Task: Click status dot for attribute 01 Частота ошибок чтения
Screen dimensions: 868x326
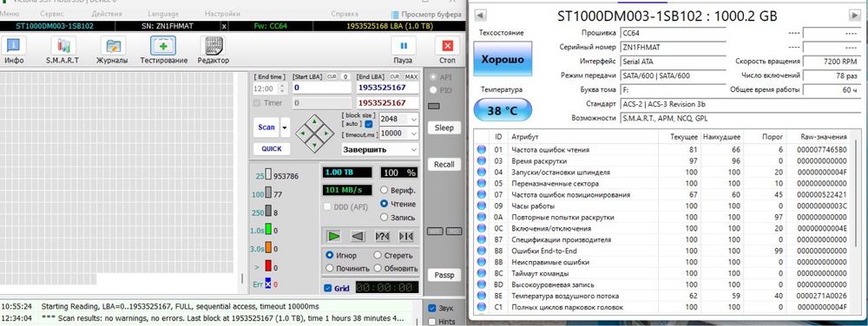Action: 482,149
